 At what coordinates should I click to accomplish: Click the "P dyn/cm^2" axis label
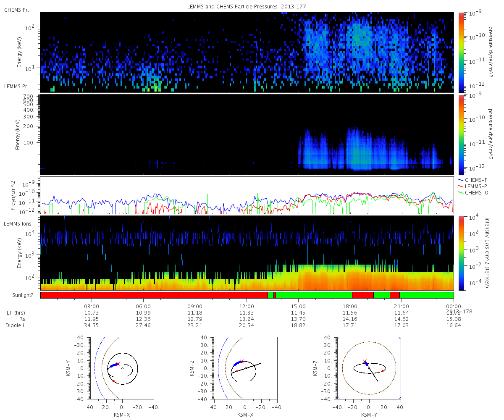(x=13, y=196)
